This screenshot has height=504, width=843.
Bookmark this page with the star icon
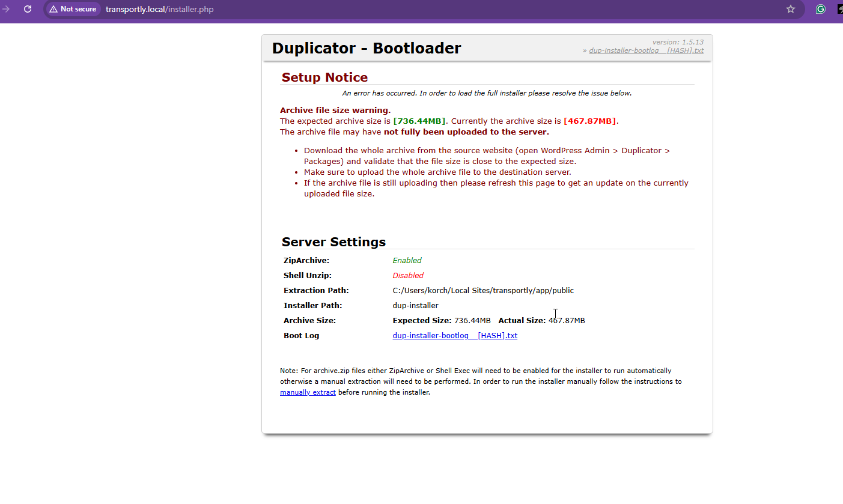(x=791, y=9)
